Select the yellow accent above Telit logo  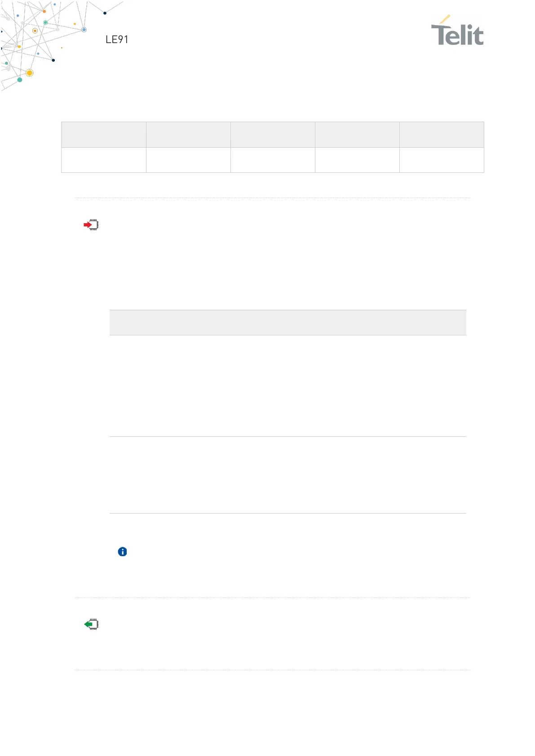445,19
